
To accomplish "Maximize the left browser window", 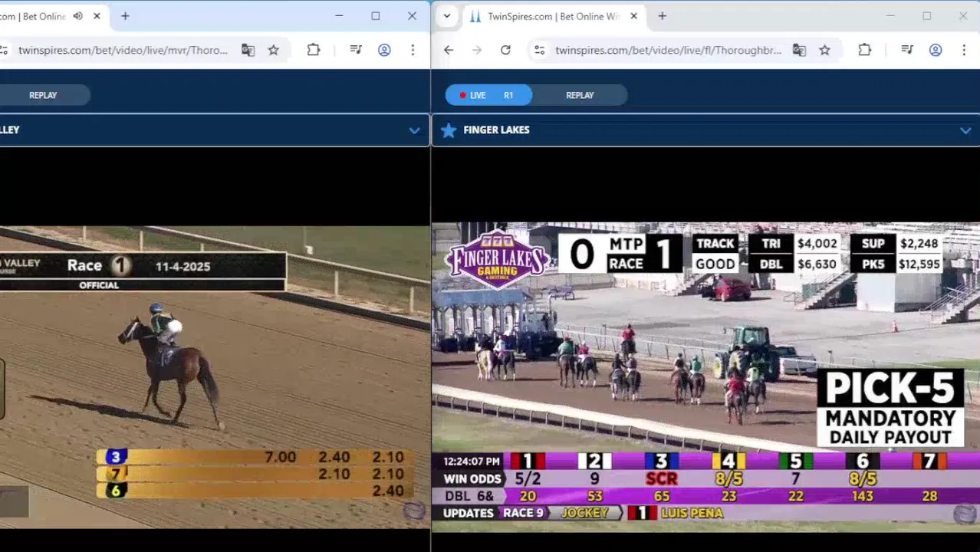I will coord(376,16).
